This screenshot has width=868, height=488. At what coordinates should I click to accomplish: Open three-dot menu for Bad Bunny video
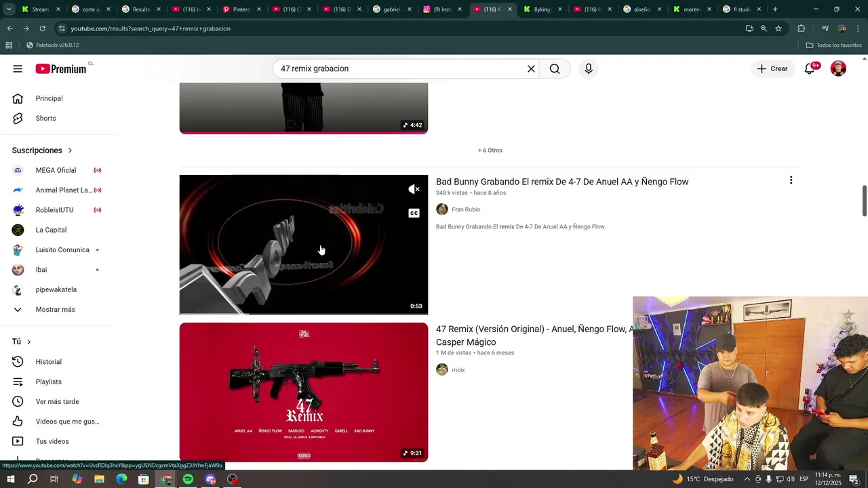[791, 180]
